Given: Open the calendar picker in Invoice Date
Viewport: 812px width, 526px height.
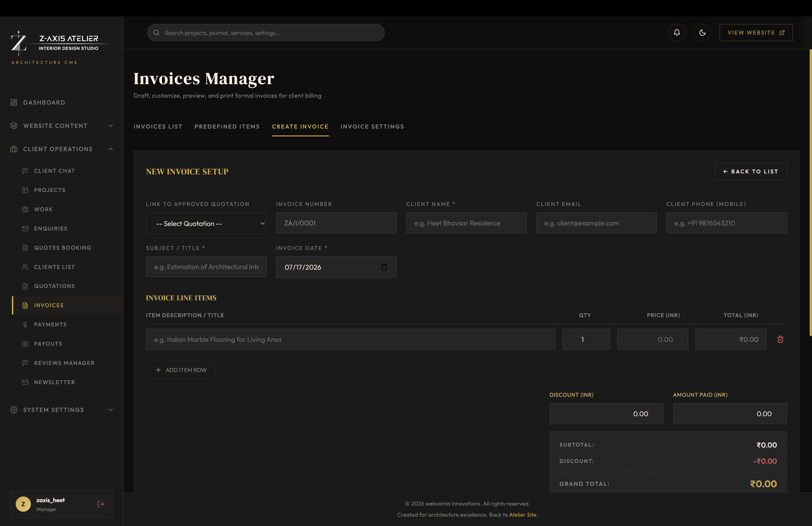Looking at the screenshot, I should pyautogui.click(x=384, y=267).
